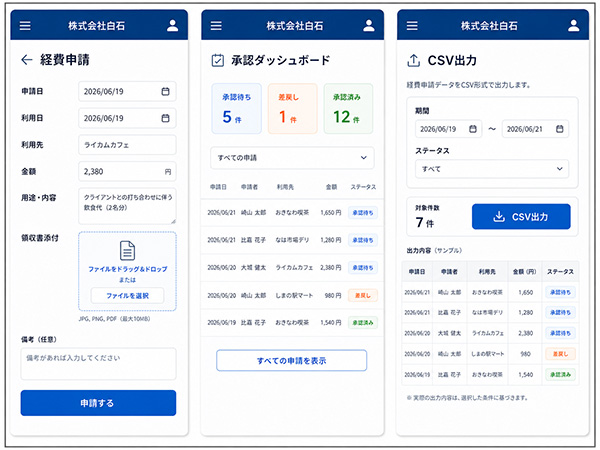Click 金額 (円) header in CSV sample table
The image size is (600, 450).
click(x=525, y=272)
